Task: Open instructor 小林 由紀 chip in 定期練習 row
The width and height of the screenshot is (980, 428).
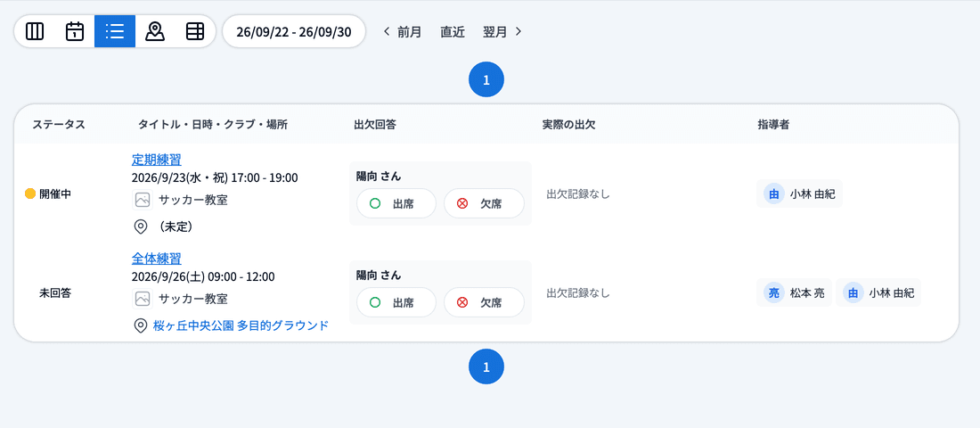Action: [799, 194]
